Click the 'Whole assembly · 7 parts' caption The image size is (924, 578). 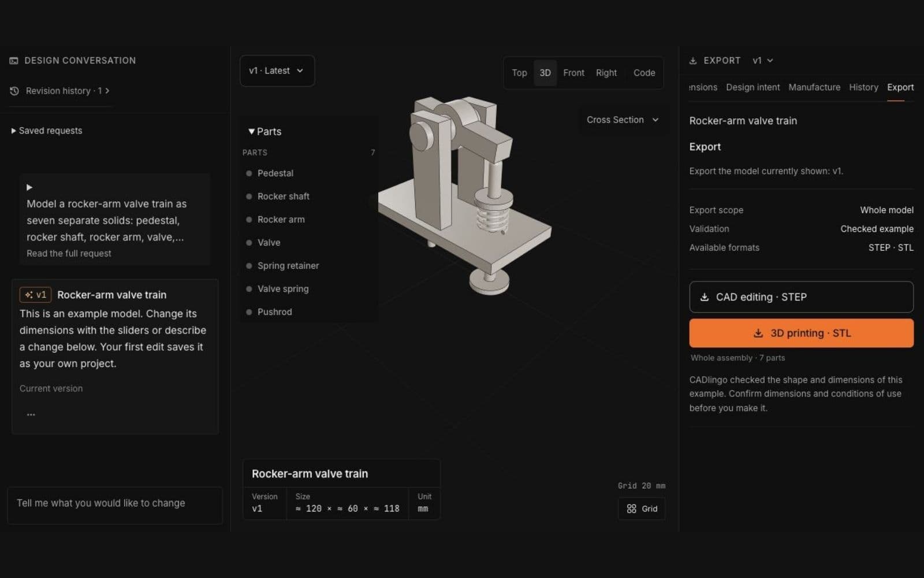pos(737,358)
